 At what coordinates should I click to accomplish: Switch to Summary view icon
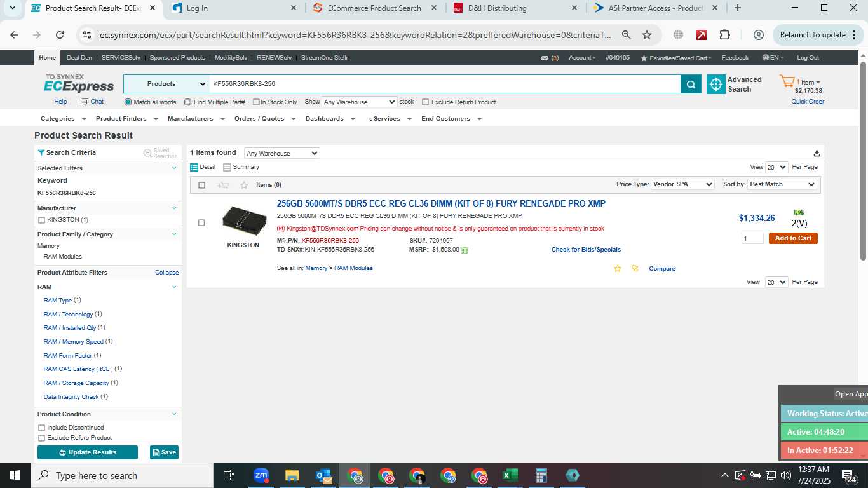pos(227,167)
